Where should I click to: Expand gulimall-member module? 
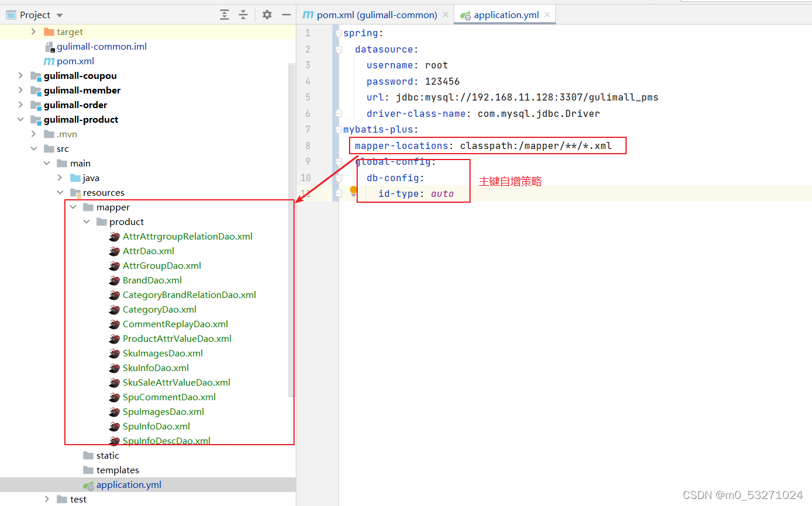20,90
